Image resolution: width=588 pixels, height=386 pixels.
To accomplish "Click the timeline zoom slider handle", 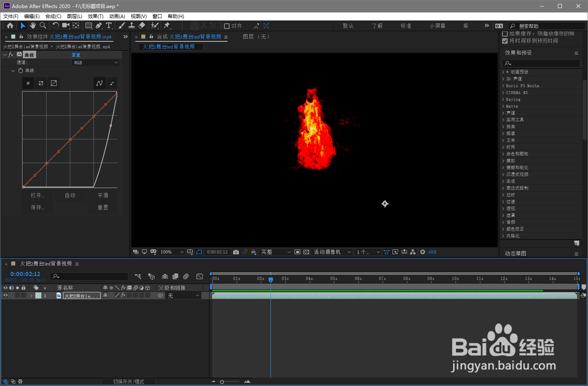I will pos(222,382).
